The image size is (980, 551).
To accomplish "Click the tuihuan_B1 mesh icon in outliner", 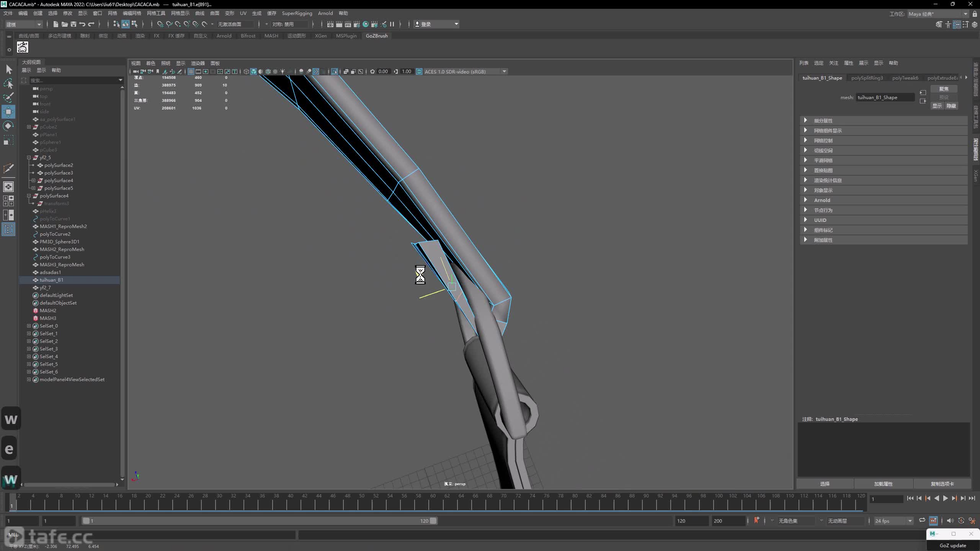I will click(36, 280).
